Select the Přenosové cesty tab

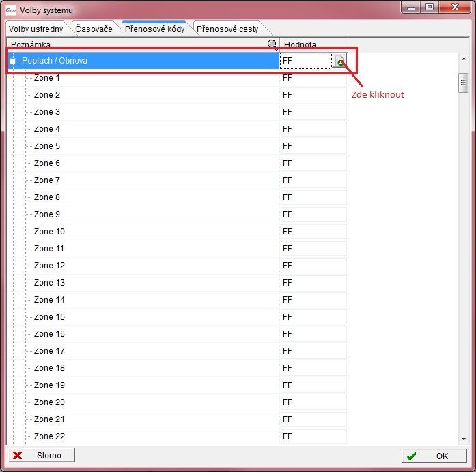coord(227,29)
